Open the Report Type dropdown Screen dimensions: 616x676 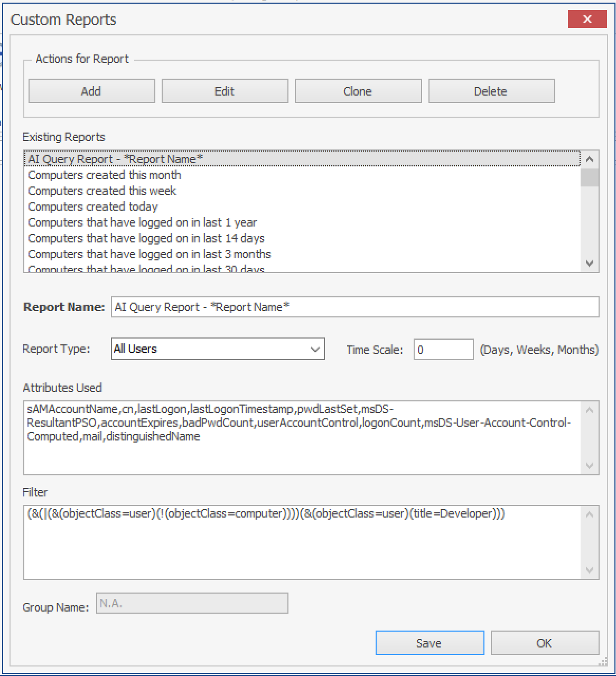[x=218, y=349]
